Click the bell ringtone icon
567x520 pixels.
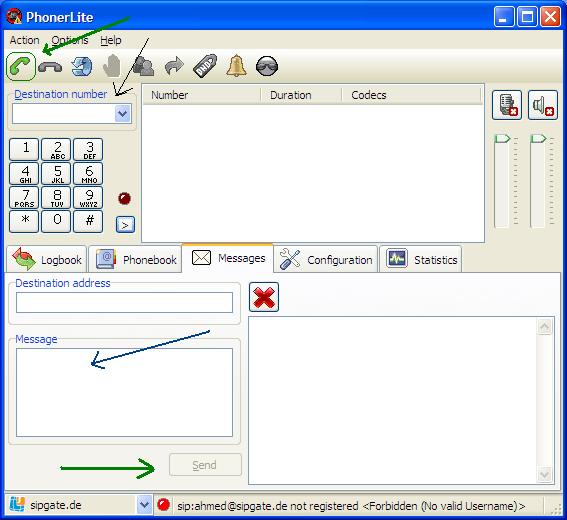click(236, 66)
